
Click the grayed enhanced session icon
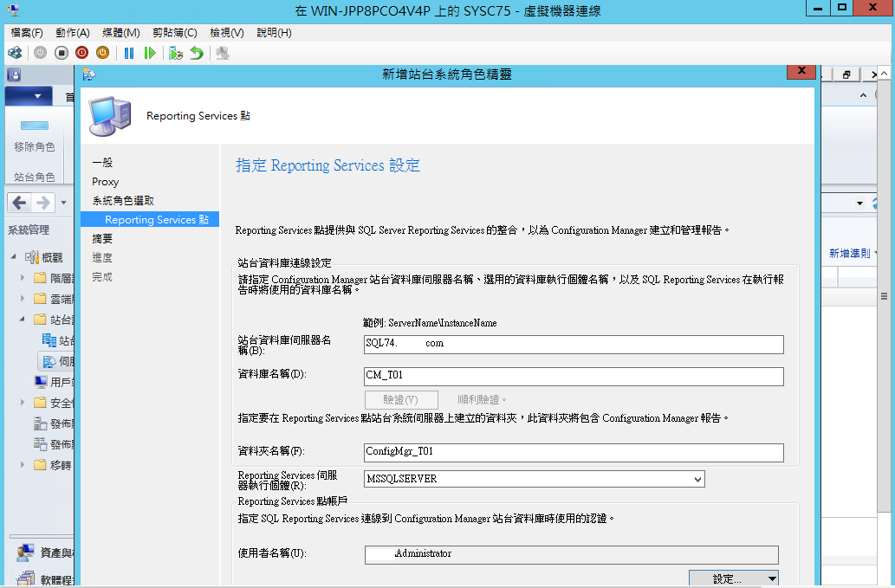click(x=223, y=53)
